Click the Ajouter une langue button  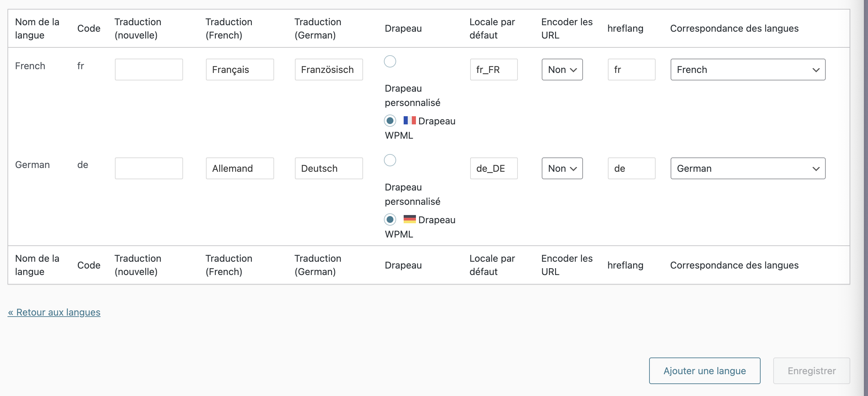tap(705, 371)
